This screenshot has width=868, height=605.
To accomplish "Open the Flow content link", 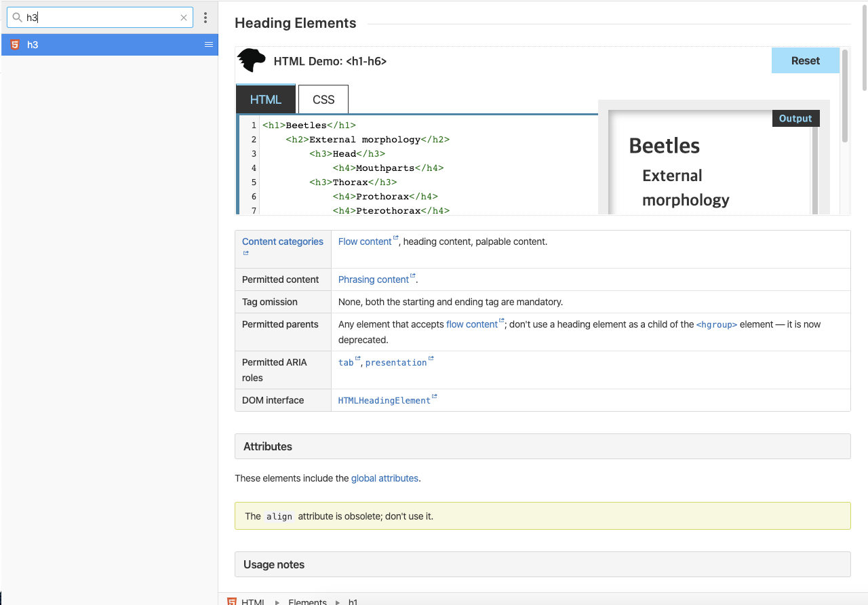I will pos(365,241).
